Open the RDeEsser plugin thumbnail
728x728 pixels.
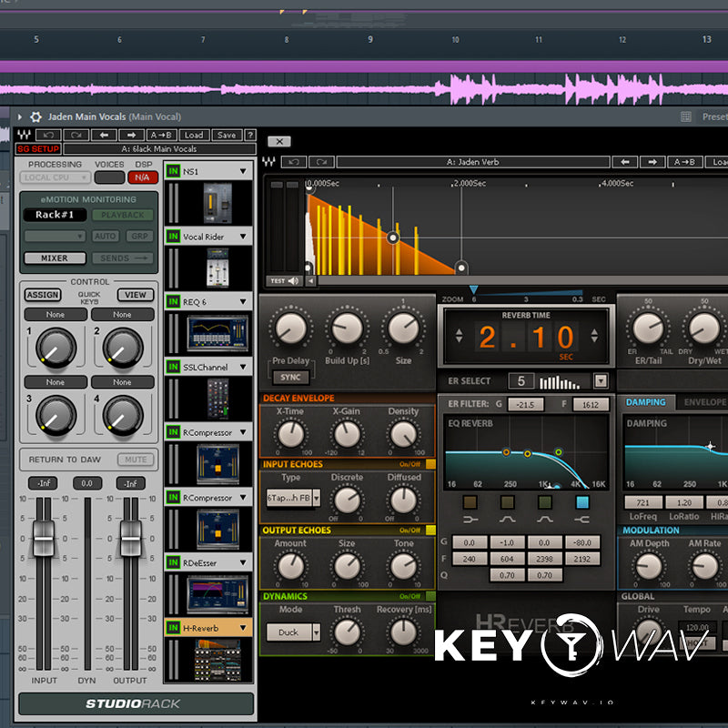tap(217, 594)
